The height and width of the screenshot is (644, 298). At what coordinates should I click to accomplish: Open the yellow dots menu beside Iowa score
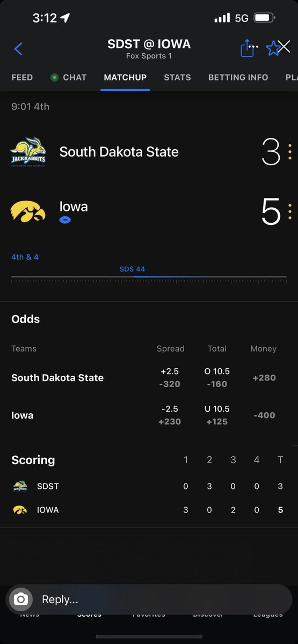click(290, 212)
